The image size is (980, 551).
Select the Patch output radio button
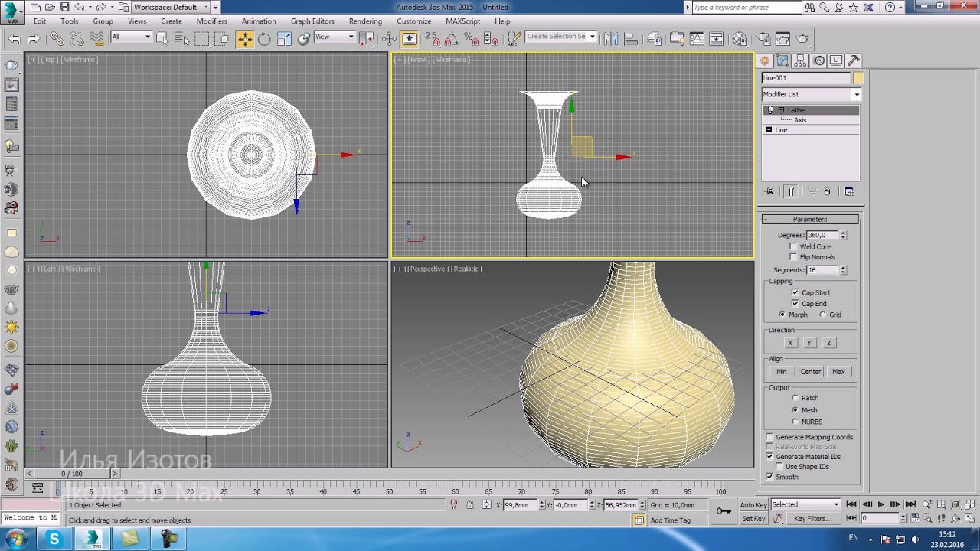coord(795,398)
